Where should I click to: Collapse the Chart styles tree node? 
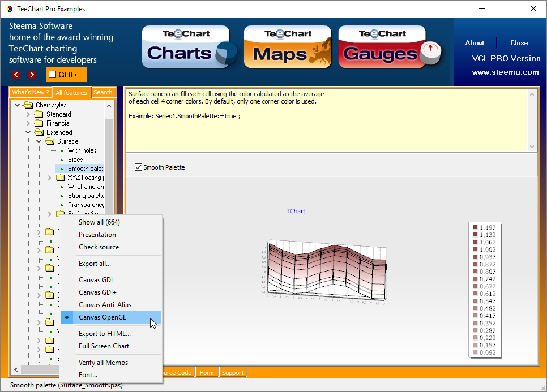[17, 105]
